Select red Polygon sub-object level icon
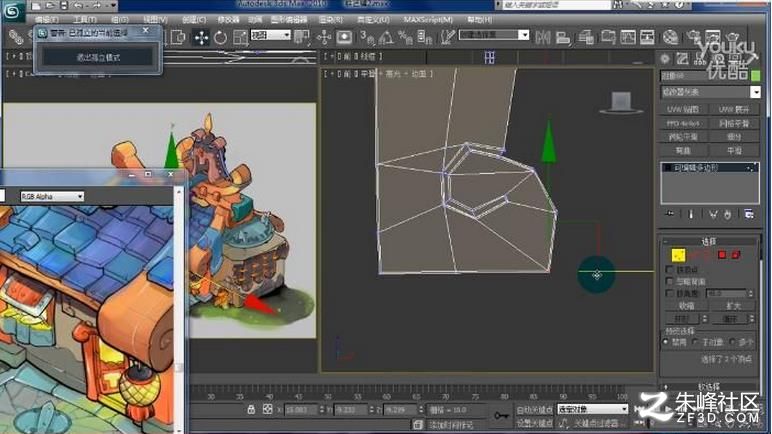This screenshot has height=434, width=772. pyautogui.click(x=722, y=255)
